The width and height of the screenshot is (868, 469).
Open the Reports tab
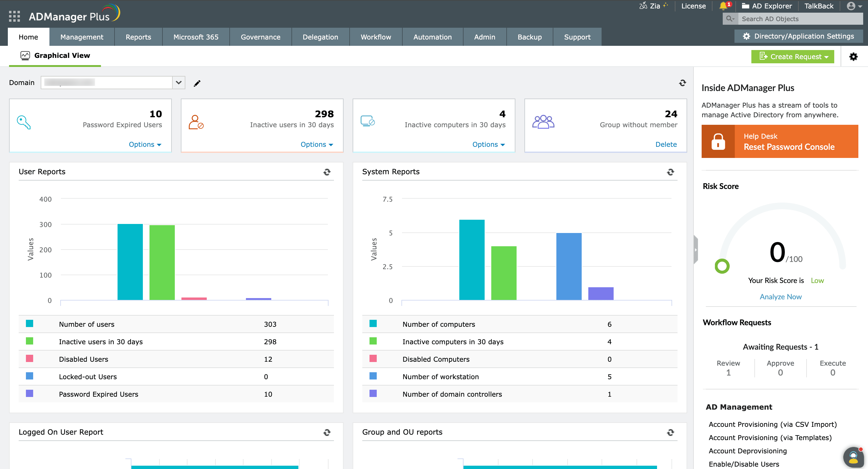coord(139,37)
